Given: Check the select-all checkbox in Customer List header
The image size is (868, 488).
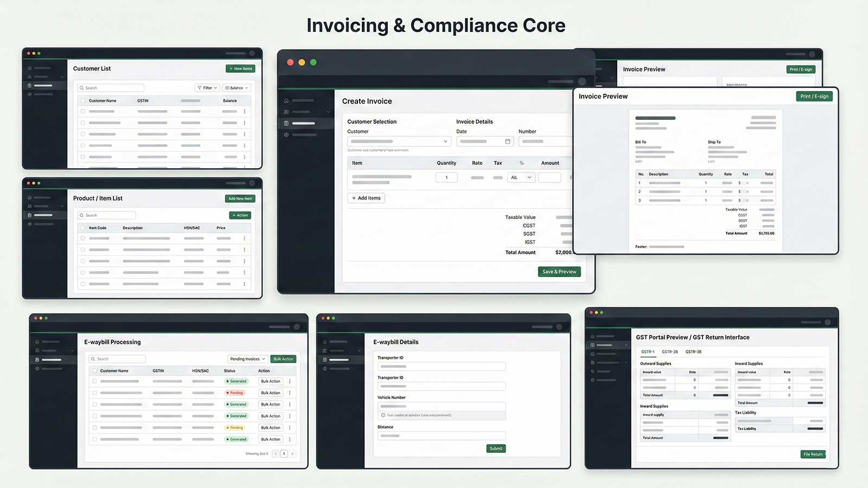Looking at the screenshot, I should pyautogui.click(x=83, y=101).
